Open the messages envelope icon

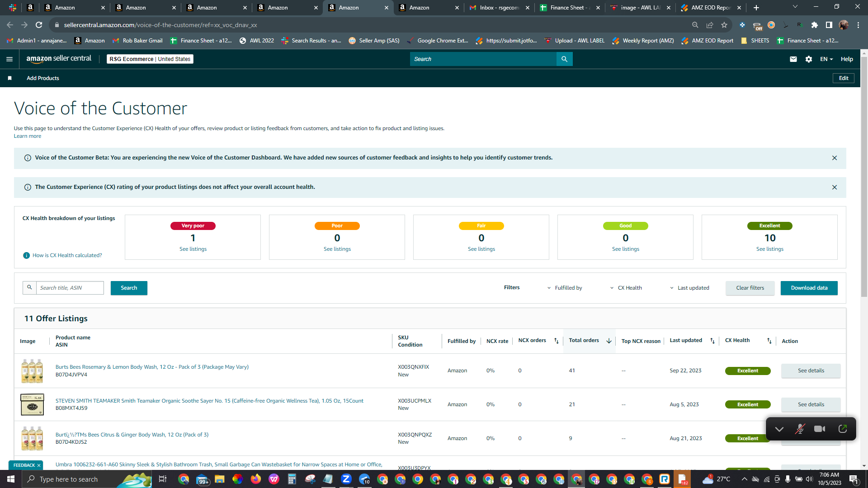[793, 59]
